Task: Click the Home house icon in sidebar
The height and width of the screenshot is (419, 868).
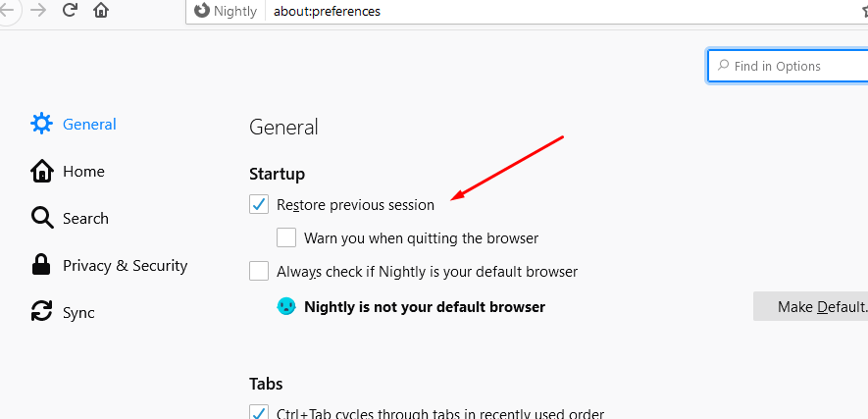Action: (41, 171)
